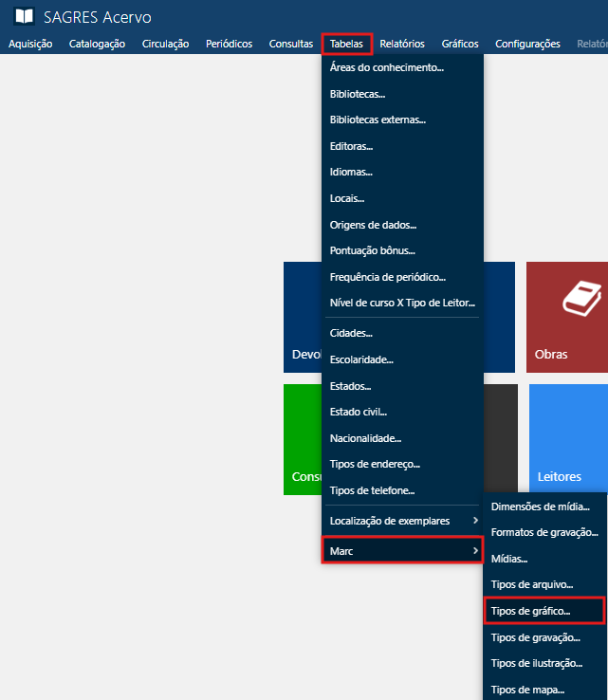
Task: Open the Obras red tile
Action: pos(566,317)
